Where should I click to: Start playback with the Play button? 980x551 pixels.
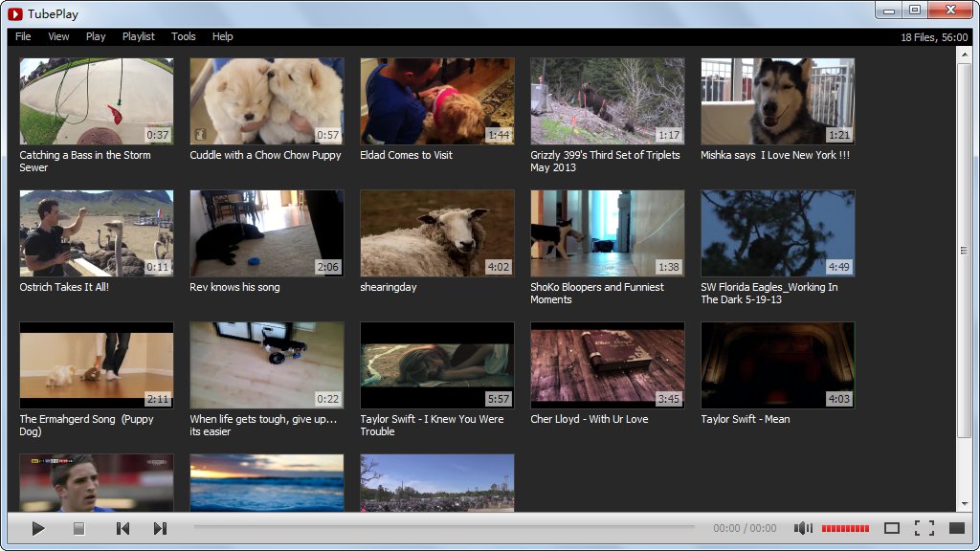click(x=37, y=528)
